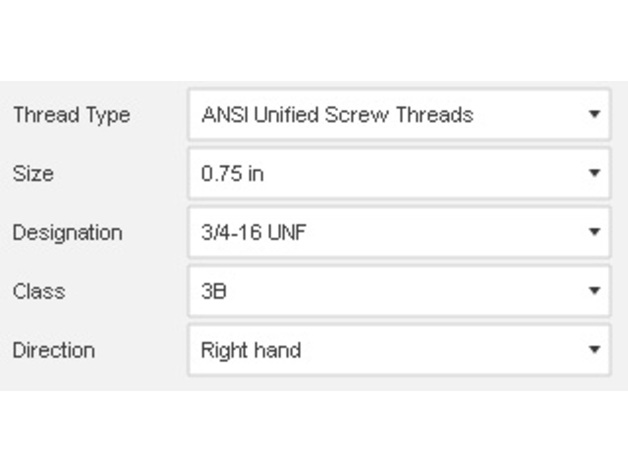Click the Size label
The image size is (628, 472).
click(x=33, y=174)
